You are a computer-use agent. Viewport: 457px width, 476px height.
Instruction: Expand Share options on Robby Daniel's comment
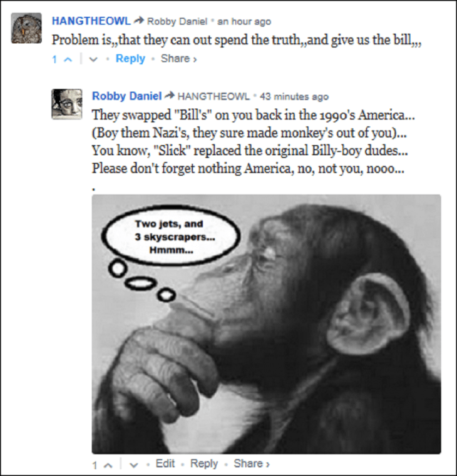click(251, 463)
